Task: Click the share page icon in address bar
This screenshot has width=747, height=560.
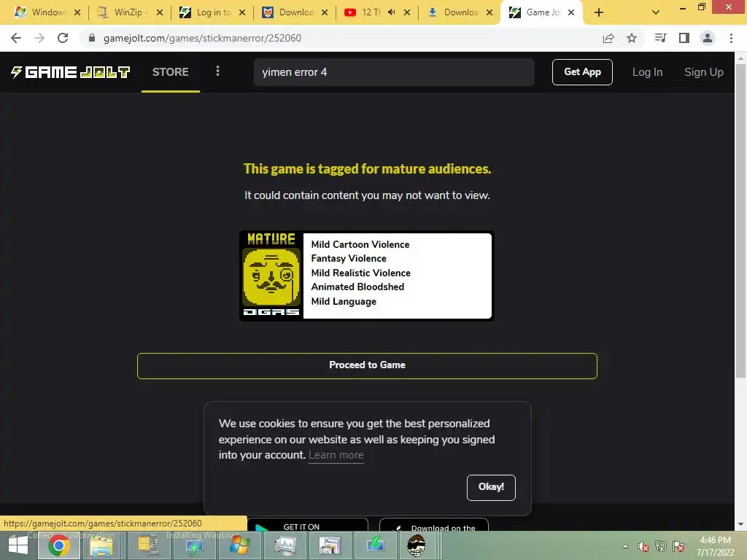Action: pyautogui.click(x=608, y=38)
